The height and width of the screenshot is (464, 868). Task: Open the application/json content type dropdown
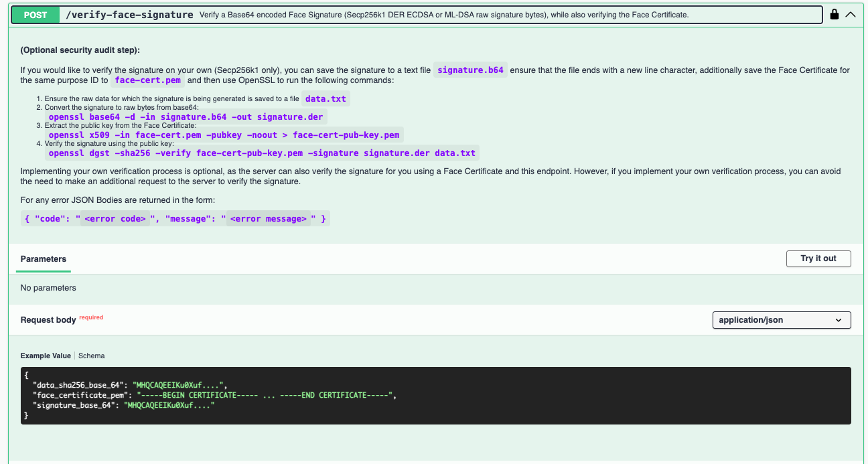tap(781, 320)
